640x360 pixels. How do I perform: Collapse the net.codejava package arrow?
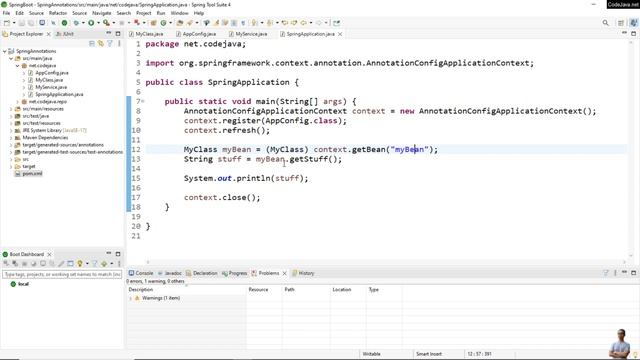pyautogui.click(x=18, y=65)
